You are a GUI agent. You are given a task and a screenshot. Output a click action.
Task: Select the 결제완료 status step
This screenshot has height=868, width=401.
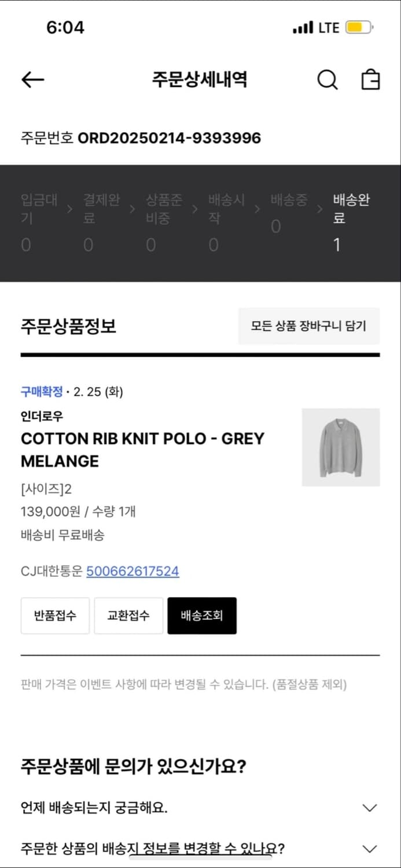101,223
